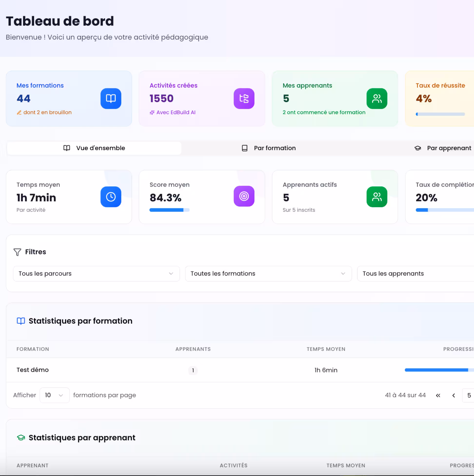The height and width of the screenshot is (476, 474).
Task: Click the Apprenants actifs people icon
Action: click(x=377, y=197)
